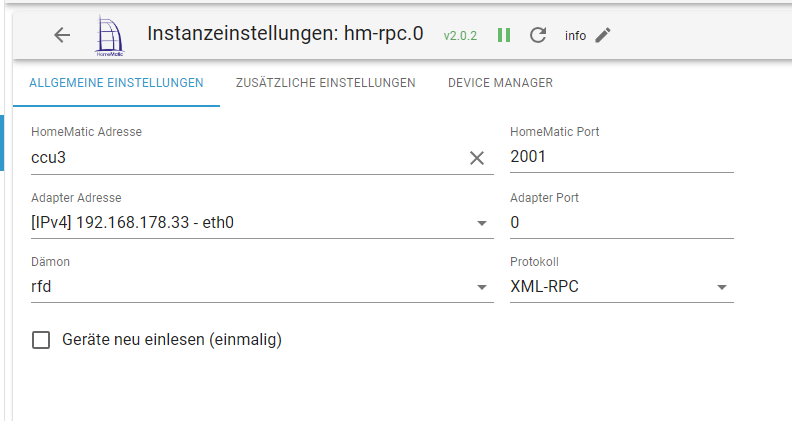The image size is (792, 421).
Task: Open the Dämon dropdown showing rfd
Action: pyautogui.click(x=262, y=287)
